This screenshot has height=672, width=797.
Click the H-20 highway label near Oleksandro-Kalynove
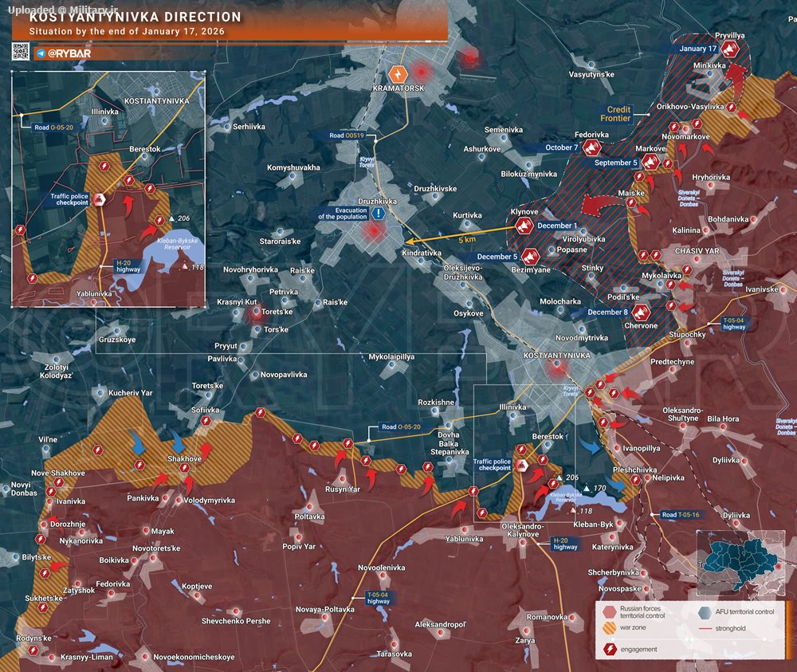565,544
